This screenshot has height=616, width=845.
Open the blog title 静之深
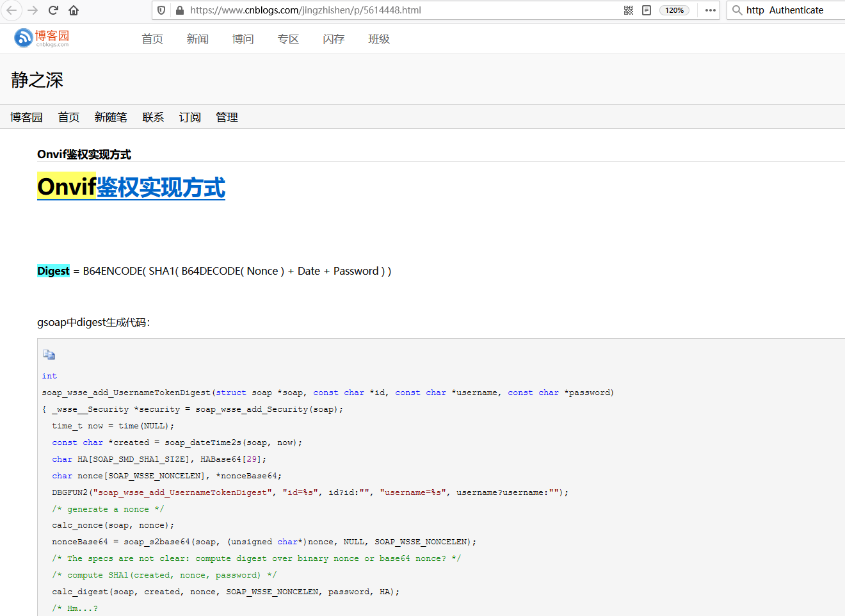tap(37, 80)
